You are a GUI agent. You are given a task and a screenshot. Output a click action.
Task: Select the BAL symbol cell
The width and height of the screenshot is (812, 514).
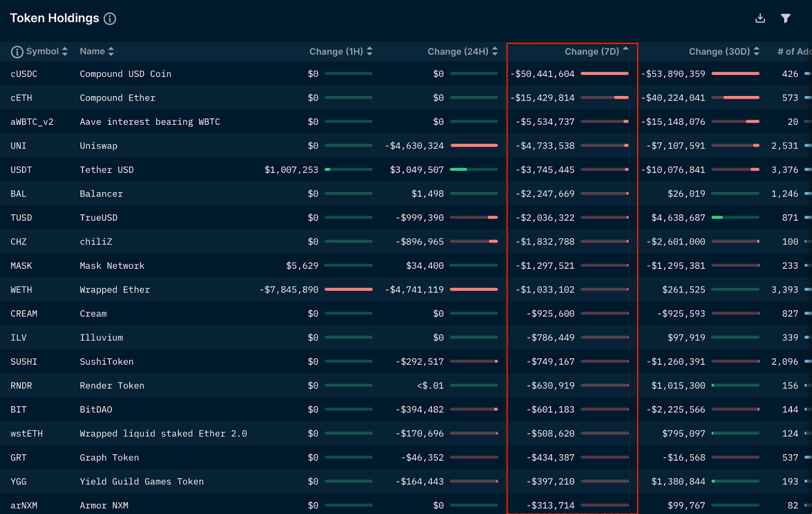18,194
